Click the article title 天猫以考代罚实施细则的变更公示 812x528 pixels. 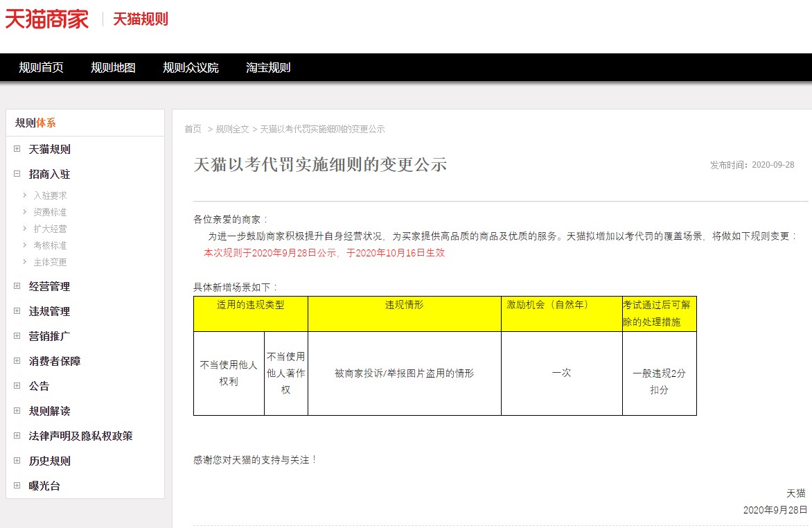pos(320,164)
